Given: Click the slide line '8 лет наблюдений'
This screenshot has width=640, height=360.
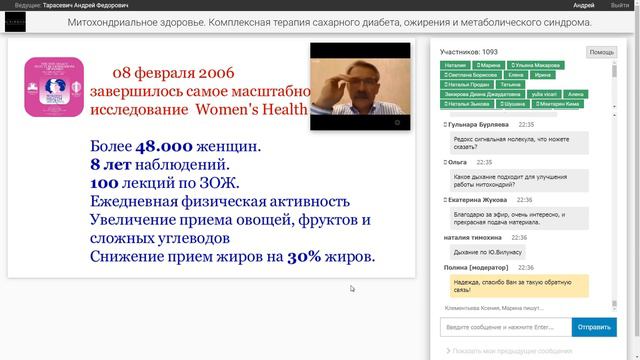Looking at the screenshot, I should point(160,164).
